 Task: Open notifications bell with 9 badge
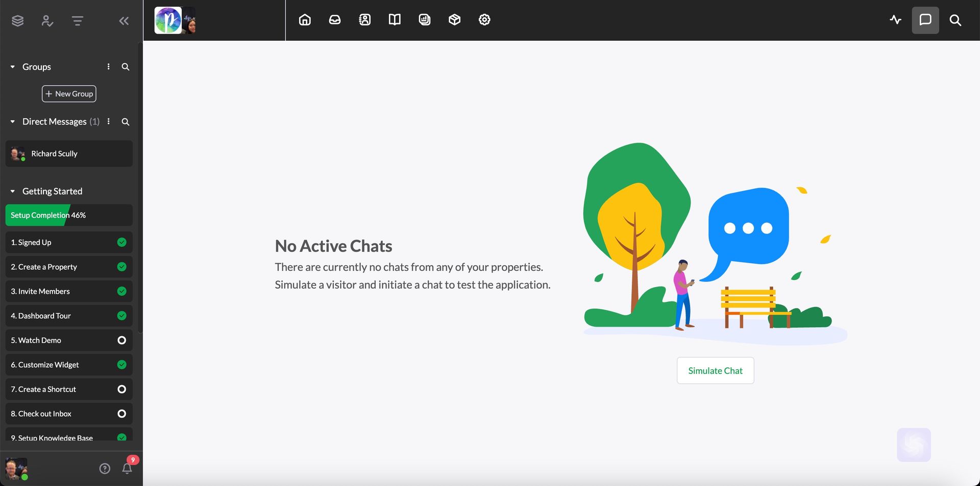tap(128, 468)
